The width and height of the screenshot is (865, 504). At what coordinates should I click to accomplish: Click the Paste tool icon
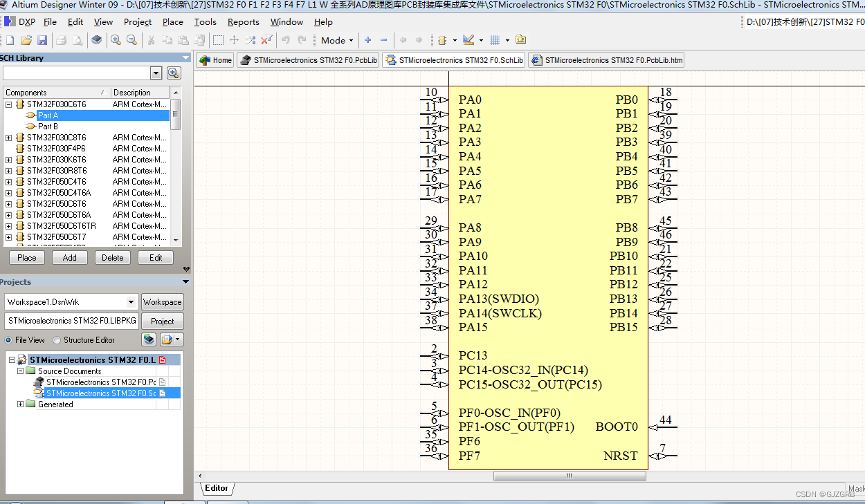(x=184, y=40)
